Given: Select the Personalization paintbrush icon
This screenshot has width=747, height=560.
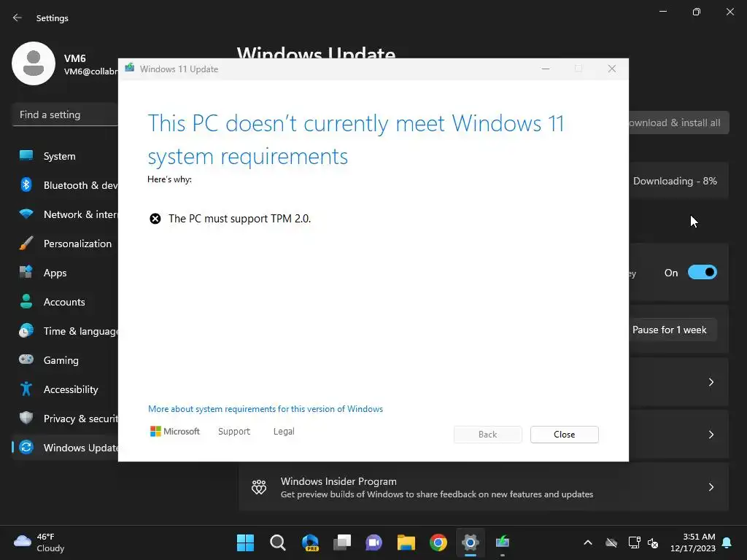Looking at the screenshot, I should coord(26,244).
